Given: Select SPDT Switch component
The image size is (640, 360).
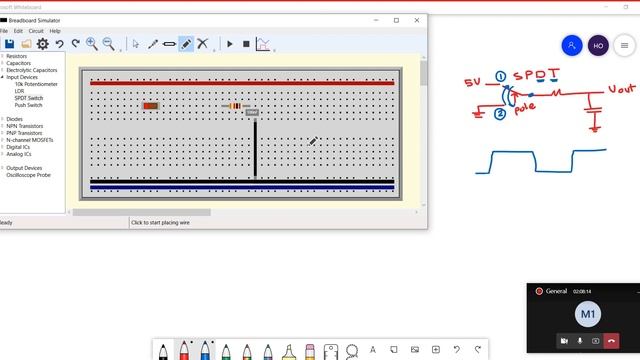Looking at the screenshot, I should point(29,98).
